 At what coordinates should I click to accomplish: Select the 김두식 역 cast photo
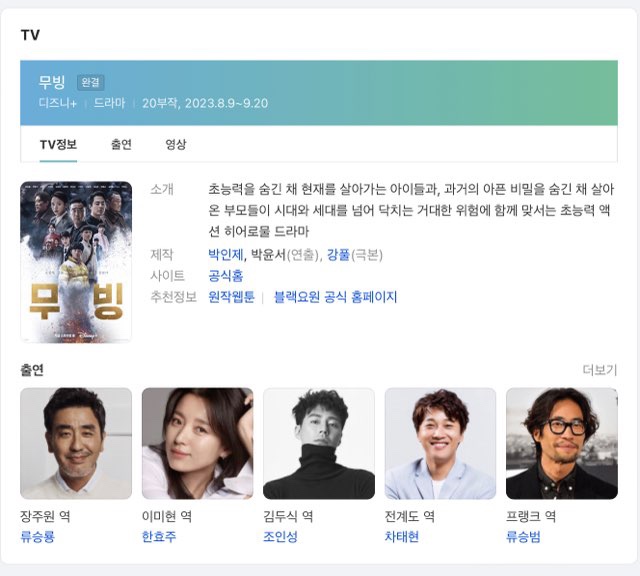tap(319, 443)
